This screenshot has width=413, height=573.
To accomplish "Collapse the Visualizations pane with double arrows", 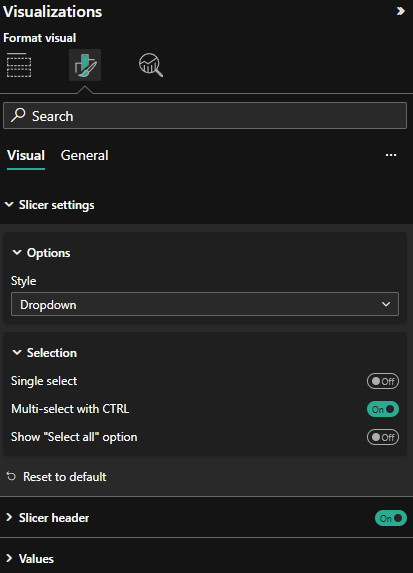I will pyautogui.click(x=401, y=11).
